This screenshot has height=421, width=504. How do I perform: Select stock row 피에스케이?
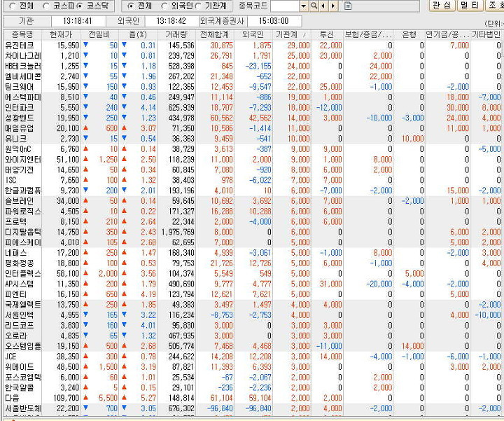coord(252,242)
